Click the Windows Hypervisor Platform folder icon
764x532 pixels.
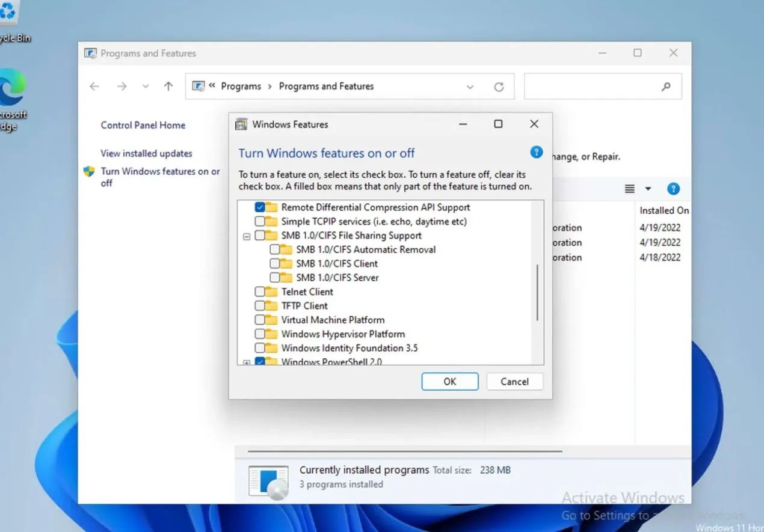click(x=271, y=334)
